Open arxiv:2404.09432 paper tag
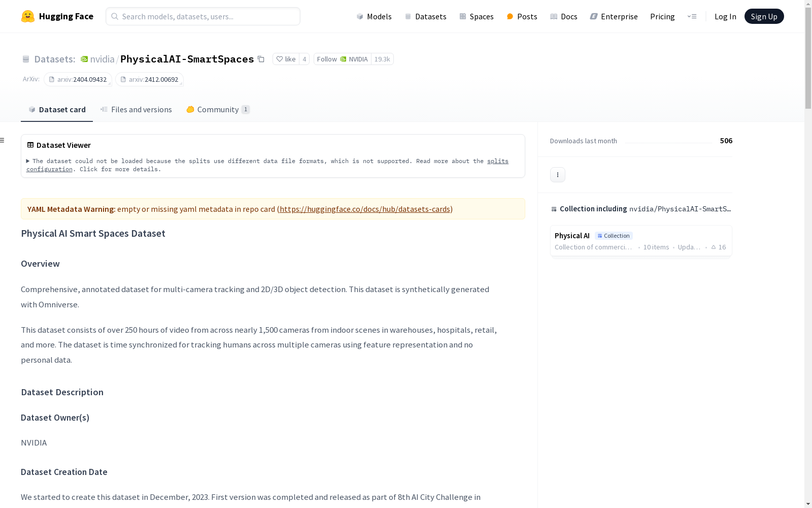Image resolution: width=812 pixels, height=508 pixels. click(78, 79)
